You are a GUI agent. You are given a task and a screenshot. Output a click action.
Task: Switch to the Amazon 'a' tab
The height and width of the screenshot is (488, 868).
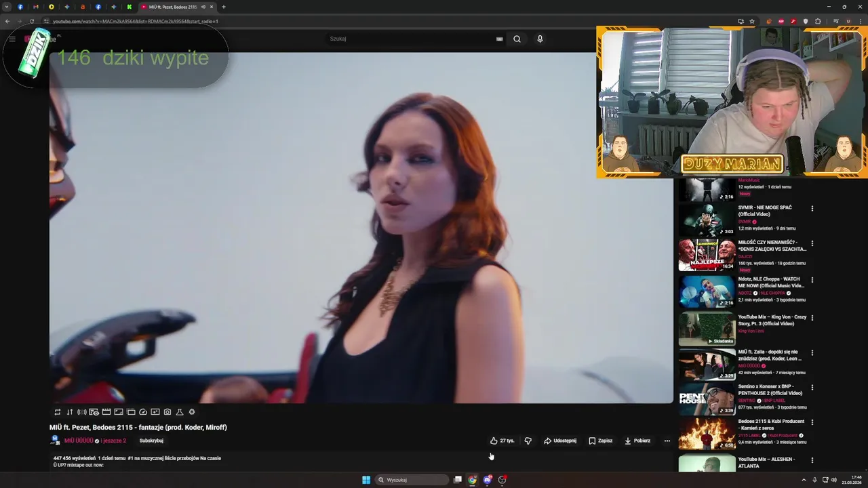point(83,7)
